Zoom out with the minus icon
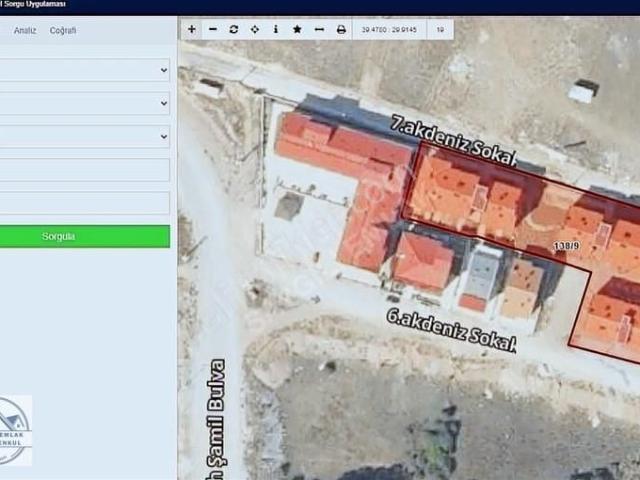 (213, 29)
